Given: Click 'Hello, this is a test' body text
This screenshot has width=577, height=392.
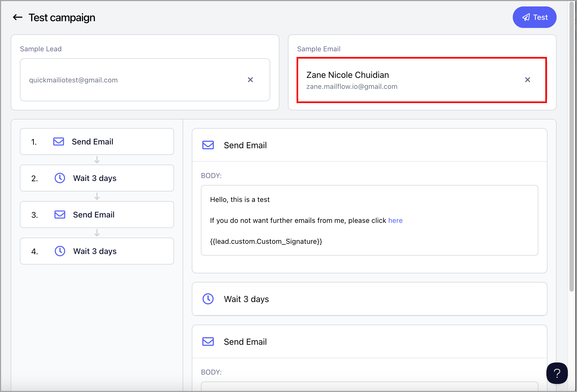Looking at the screenshot, I should pyautogui.click(x=240, y=199).
